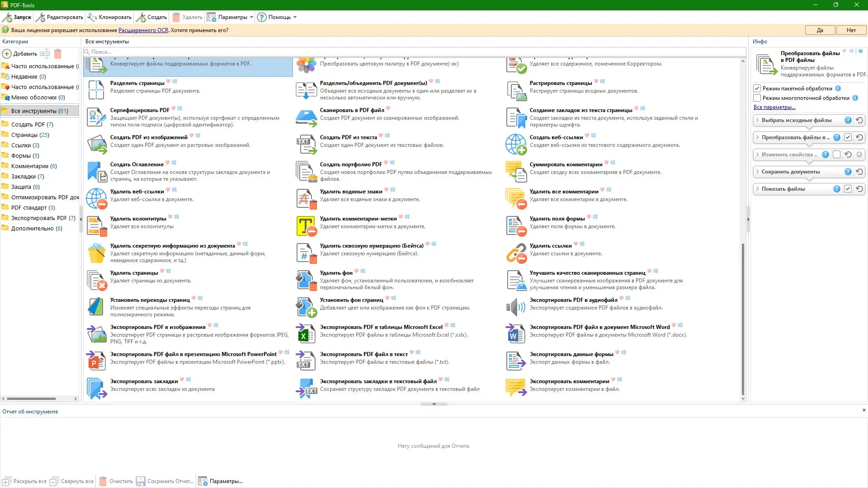Select the Export PDF to PowerPoint icon
This screenshot has height=488, width=868.
pos(96,361)
